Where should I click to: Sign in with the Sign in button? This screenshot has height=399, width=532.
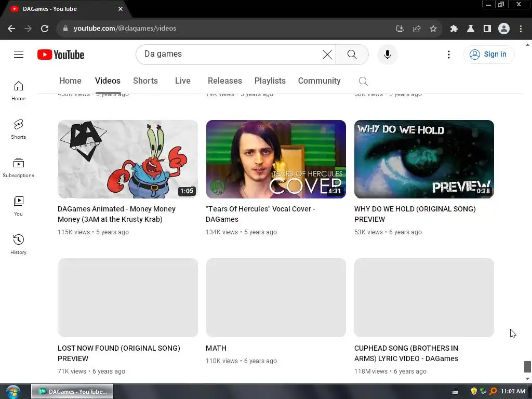(x=488, y=54)
